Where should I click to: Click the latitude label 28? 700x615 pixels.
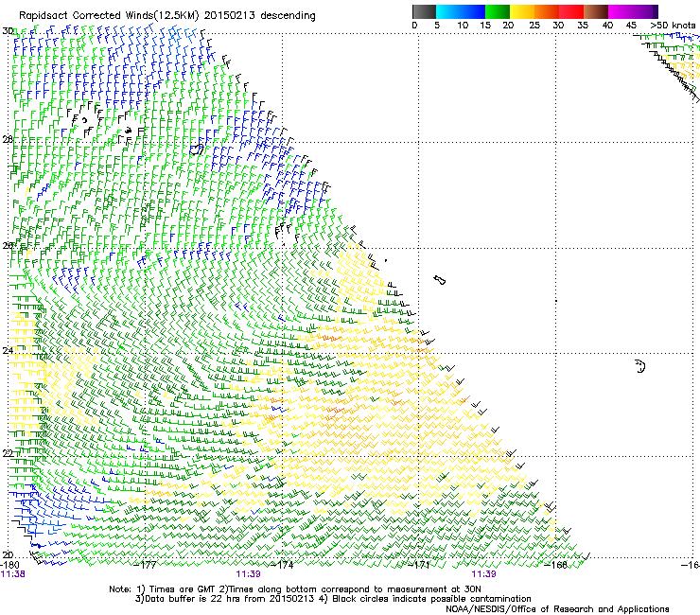pyautogui.click(x=8, y=139)
